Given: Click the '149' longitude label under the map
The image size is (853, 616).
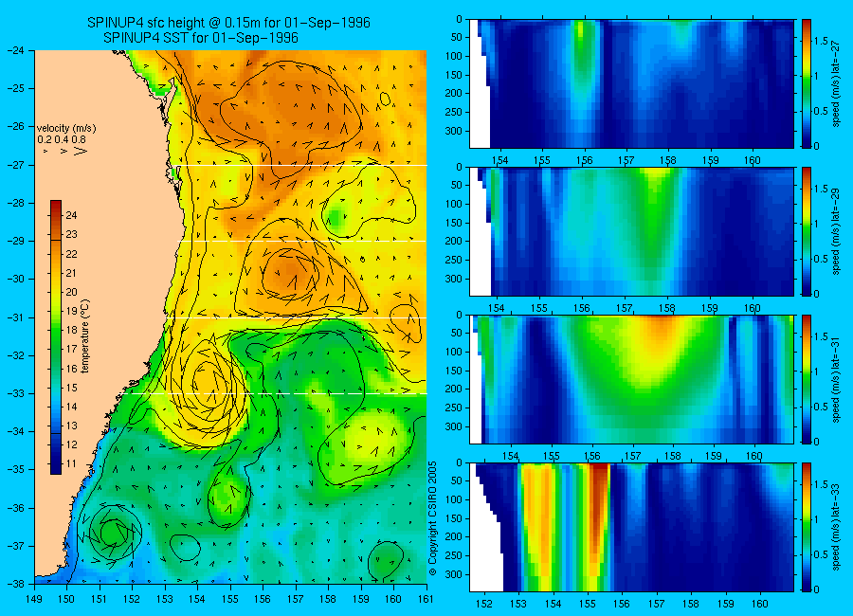Looking at the screenshot, I should [34, 600].
